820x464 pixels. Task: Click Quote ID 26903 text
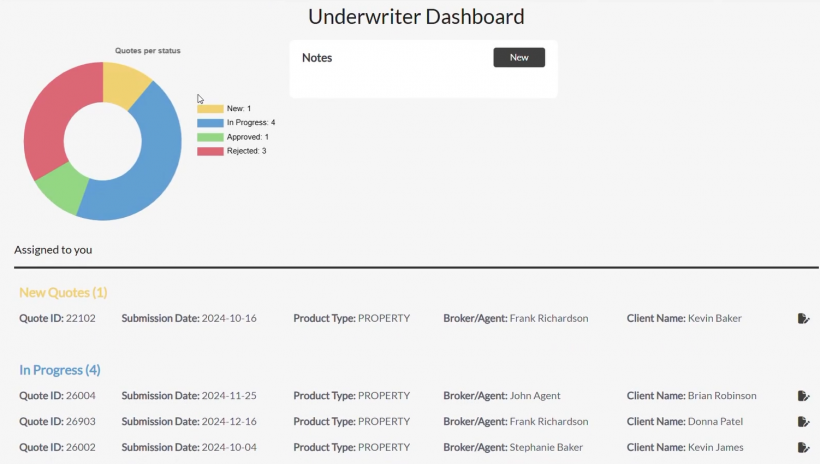58,421
